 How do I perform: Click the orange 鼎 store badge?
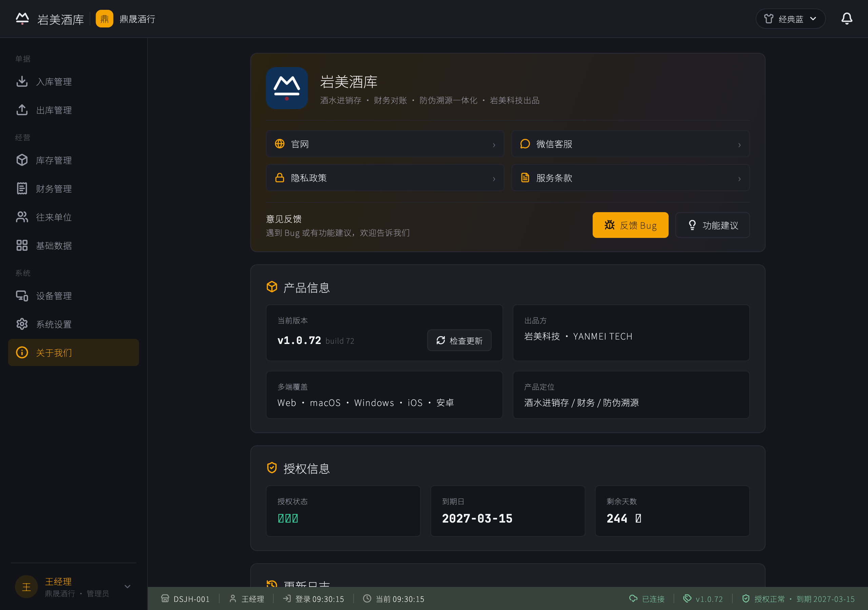pyautogui.click(x=104, y=19)
